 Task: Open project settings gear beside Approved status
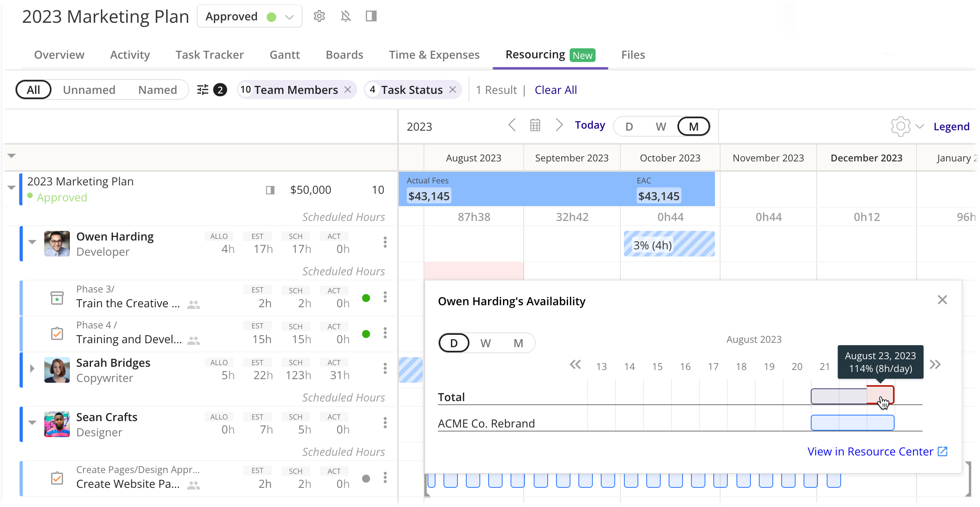click(x=319, y=16)
